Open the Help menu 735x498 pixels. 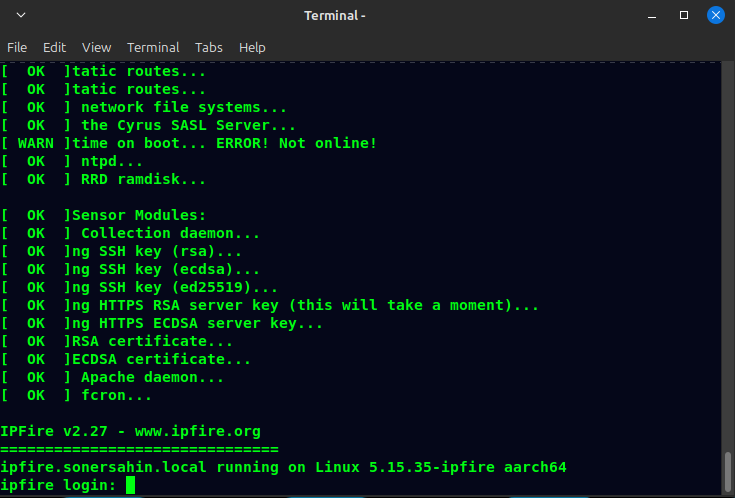(x=252, y=47)
